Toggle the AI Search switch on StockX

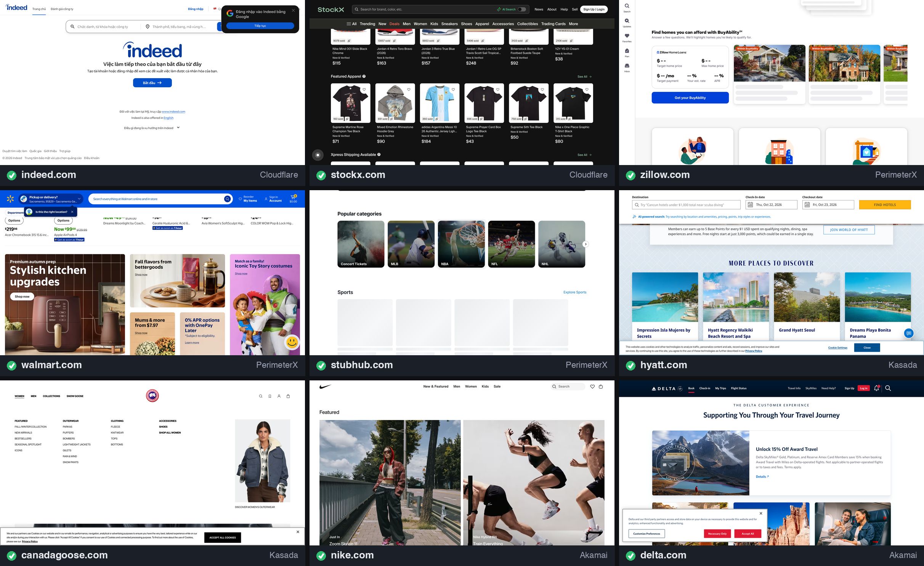[521, 9]
